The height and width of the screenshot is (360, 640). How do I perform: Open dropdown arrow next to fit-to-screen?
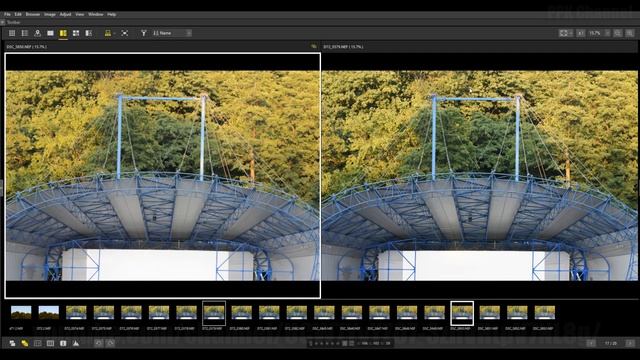[x=571, y=33]
